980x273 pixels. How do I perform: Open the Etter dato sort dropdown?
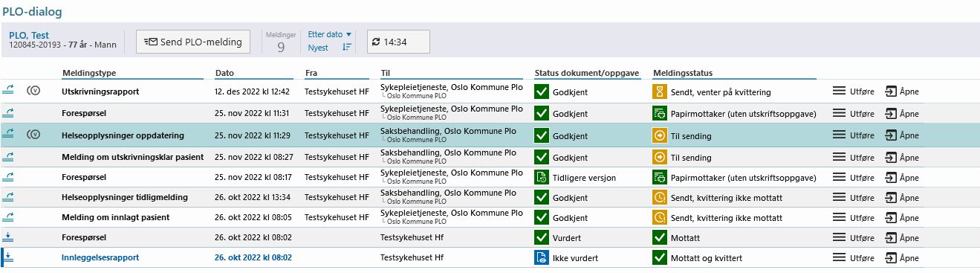[330, 34]
